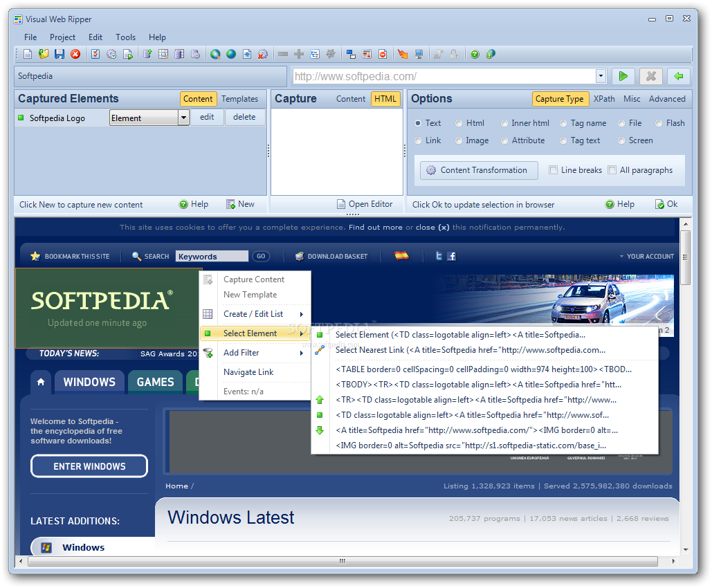Open the Tools menu
The image size is (712, 588).
tap(125, 37)
